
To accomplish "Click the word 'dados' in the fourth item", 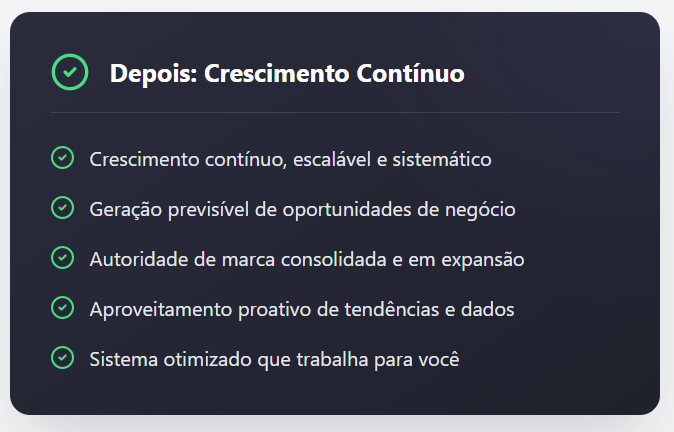I will click(487, 309).
